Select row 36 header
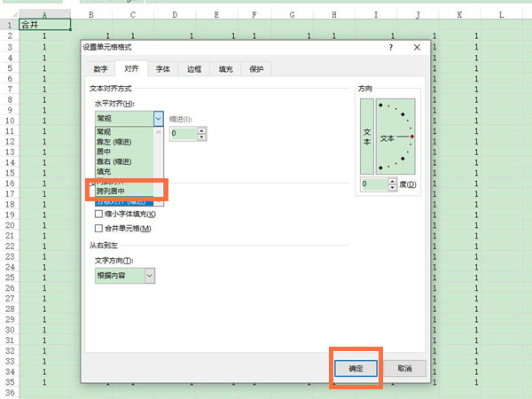The height and width of the screenshot is (399, 532). coord(10,393)
